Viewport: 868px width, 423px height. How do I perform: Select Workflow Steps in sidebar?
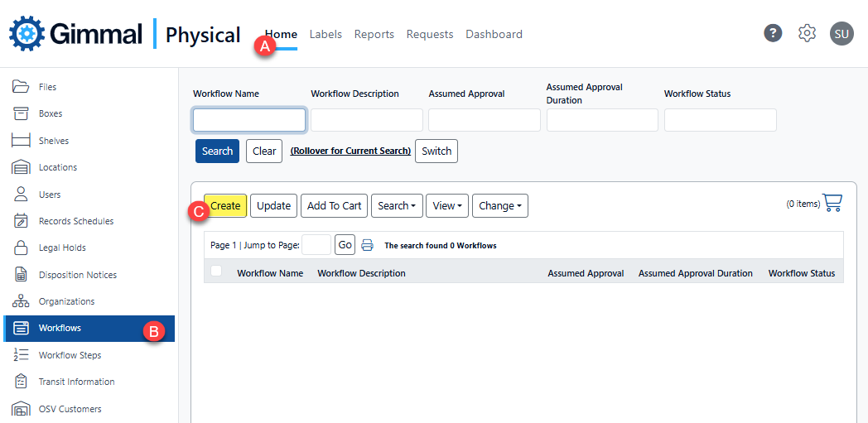[x=70, y=355]
